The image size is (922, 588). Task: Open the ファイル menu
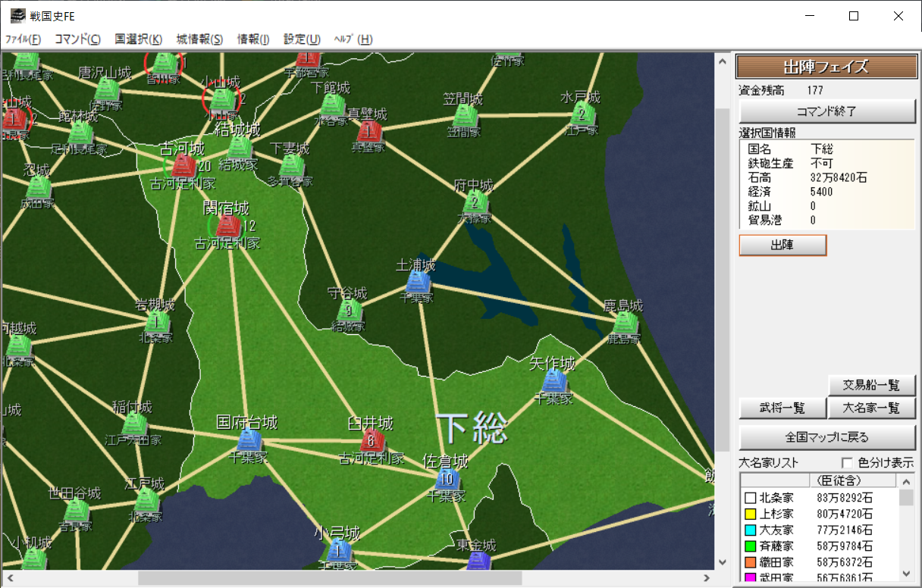23,39
